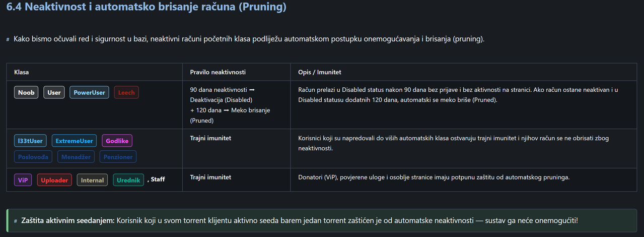644x237 pixels.
Task: Click the section 6.4 heading link
Action: [147, 8]
